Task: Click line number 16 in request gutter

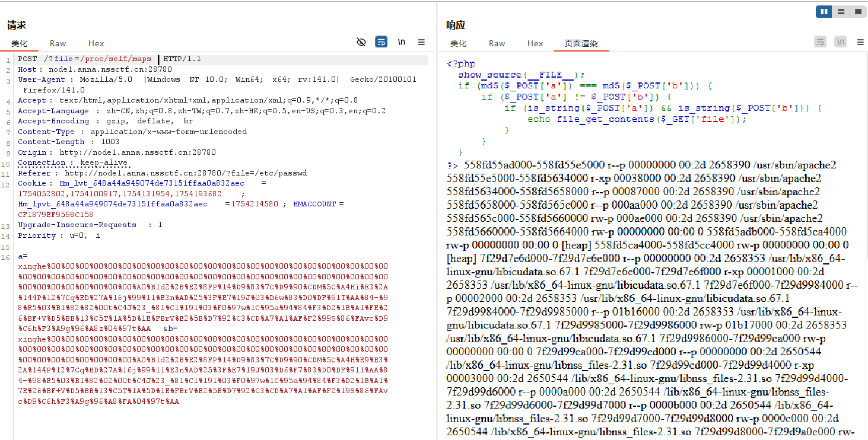Action: 6,256
